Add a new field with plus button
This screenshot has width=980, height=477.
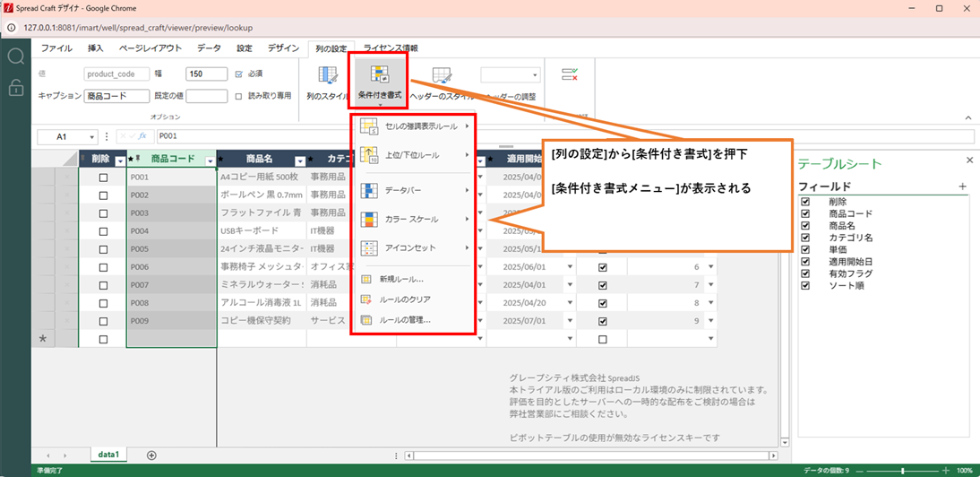click(x=963, y=186)
